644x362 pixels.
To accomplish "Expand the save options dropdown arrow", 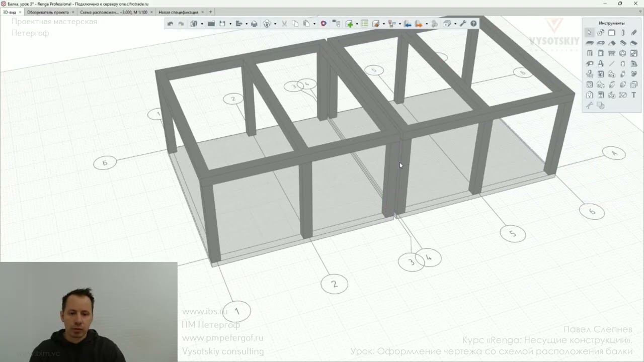I will click(230, 24).
